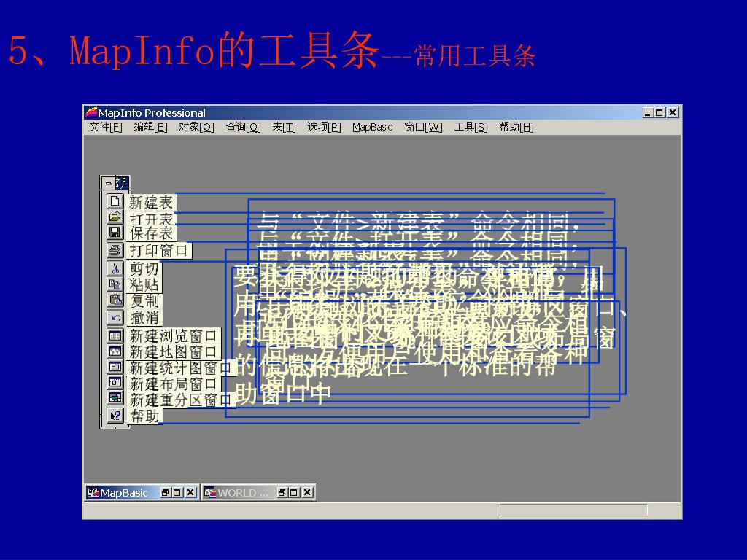The height and width of the screenshot is (560, 747).
Task: Click the Open Table (打开表) folder icon
Action: [115, 217]
